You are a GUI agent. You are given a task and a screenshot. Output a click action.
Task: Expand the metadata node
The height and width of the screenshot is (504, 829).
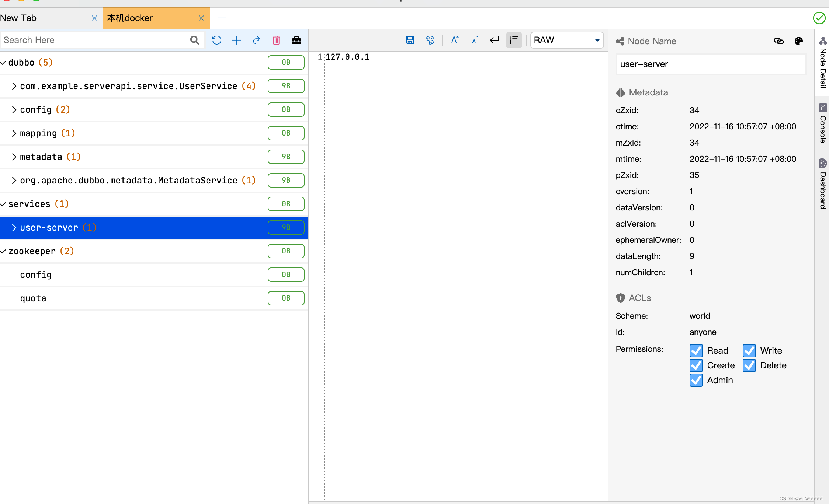click(x=14, y=157)
